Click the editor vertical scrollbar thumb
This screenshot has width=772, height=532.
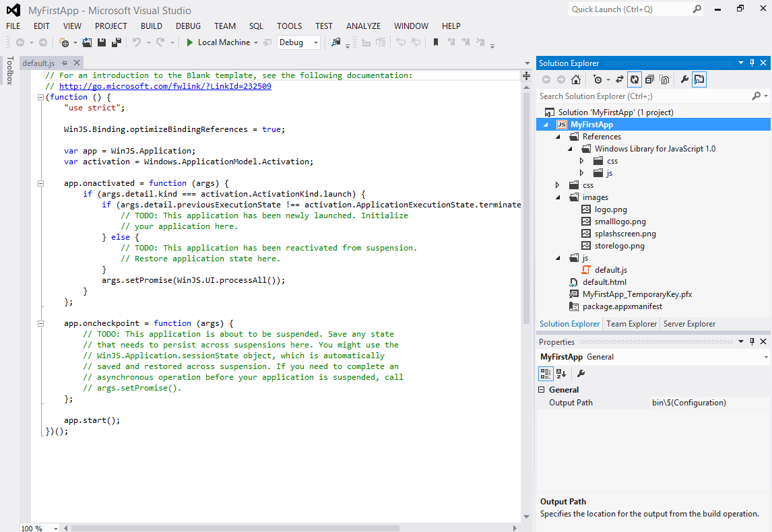tap(526, 207)
